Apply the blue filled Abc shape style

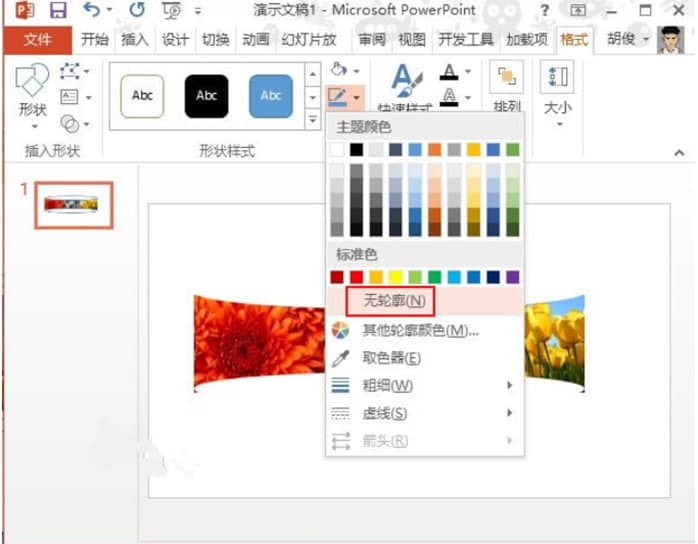pyautogui.click(x=271, y=96)
